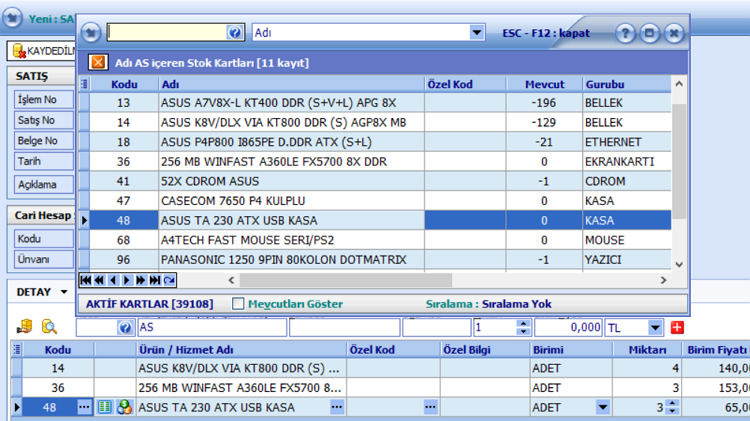
Task: Select PANASONIC 1250 9PIN 80KOLON DOTMATRIX row
Action: [x=380, y=260]
